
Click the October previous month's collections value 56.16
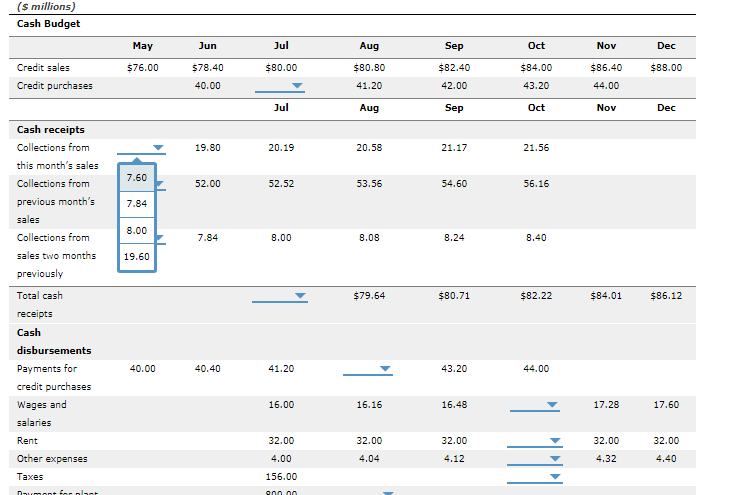(536, 184)
